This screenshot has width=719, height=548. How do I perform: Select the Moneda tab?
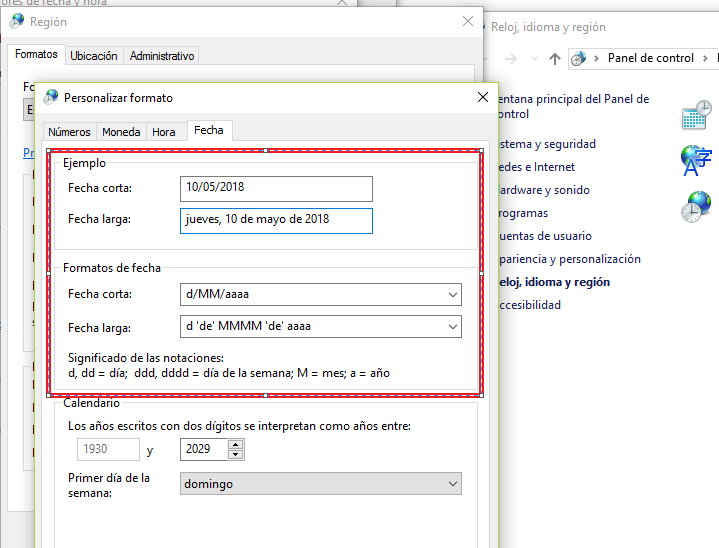coord(121,132)
